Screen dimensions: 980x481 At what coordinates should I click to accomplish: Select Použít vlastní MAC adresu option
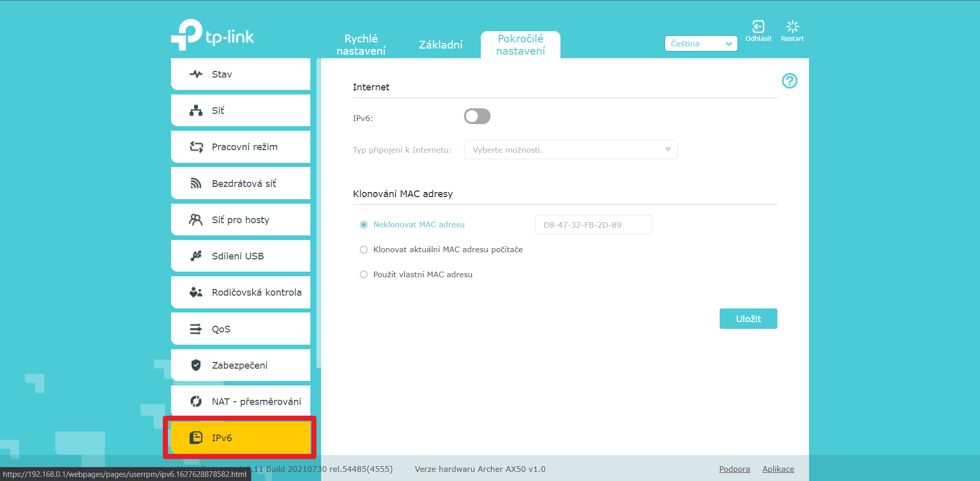coord(364,275)
